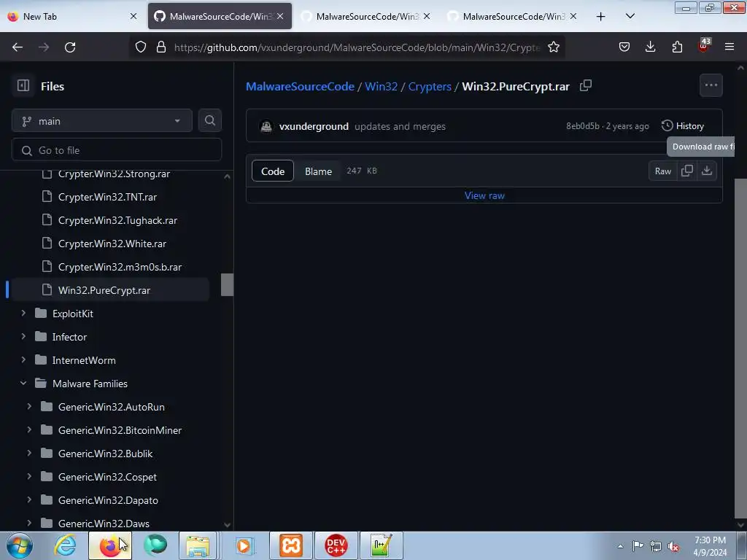Close the New Tab browser tab
Screen dimensions: 747x560
(133, 17)
